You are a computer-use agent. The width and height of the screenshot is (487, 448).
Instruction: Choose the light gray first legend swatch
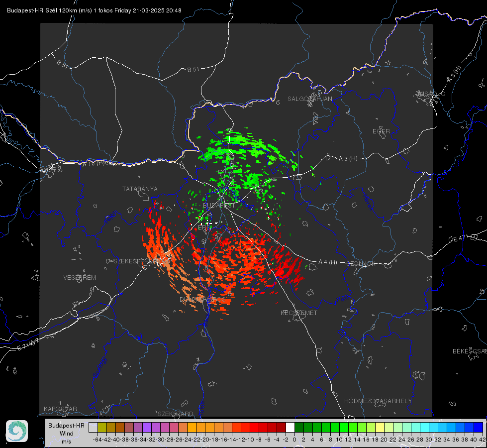click(x=93, y=427)
